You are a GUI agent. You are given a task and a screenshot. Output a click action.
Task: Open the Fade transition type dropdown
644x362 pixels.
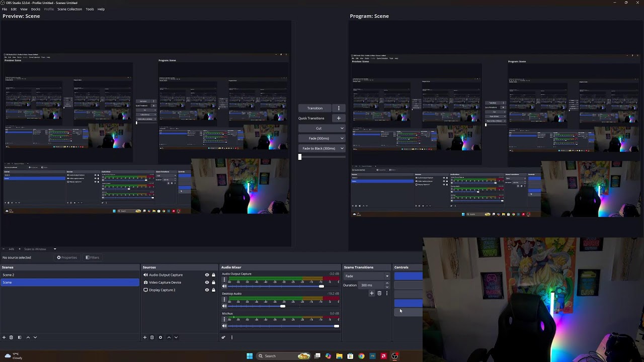click(367, 276)
